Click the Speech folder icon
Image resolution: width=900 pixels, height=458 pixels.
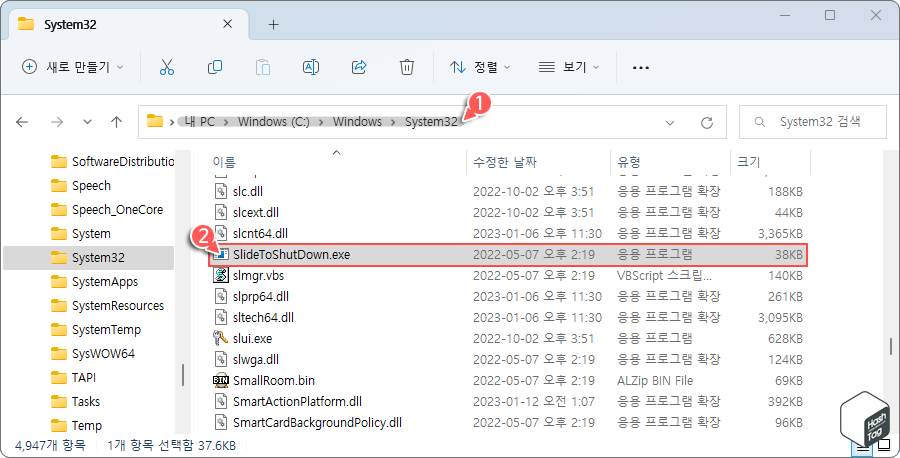(x=59, y=186)
